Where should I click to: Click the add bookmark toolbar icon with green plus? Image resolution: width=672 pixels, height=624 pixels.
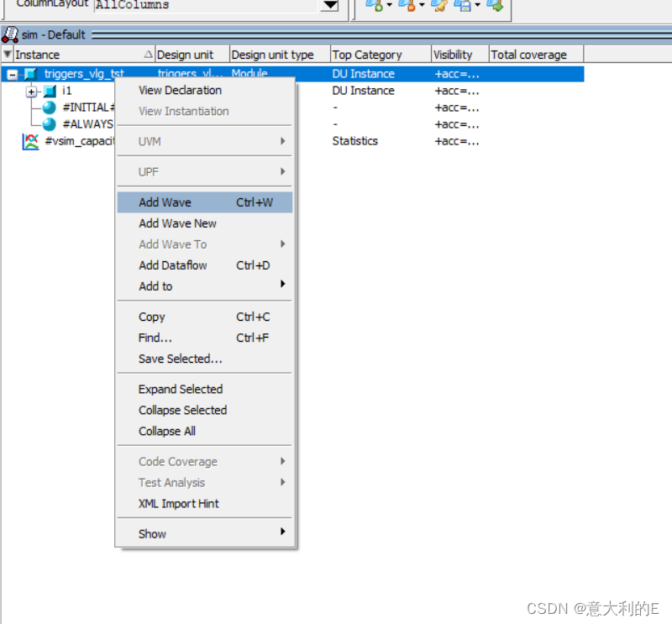click(x=374, y=5)
